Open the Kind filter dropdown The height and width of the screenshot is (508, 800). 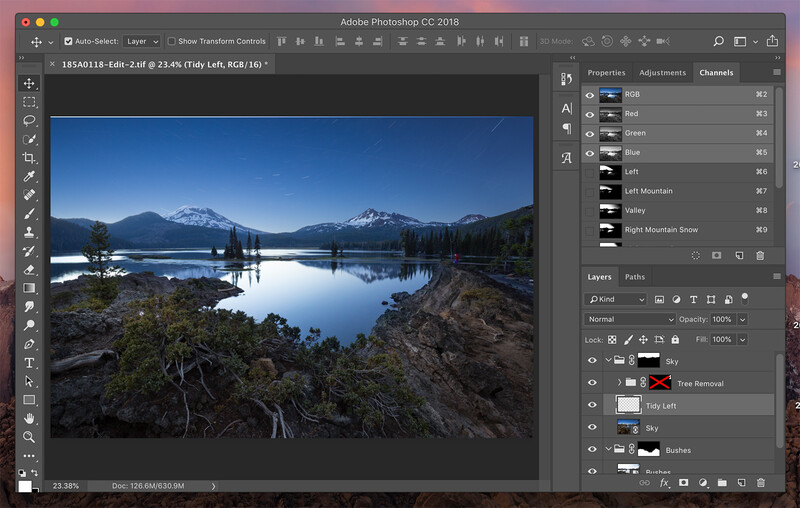pos(616,299)
